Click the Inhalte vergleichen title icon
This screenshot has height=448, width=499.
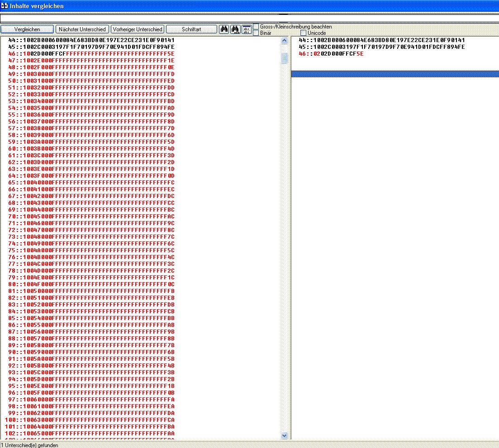pyautogui.click(x=4, y=6)
